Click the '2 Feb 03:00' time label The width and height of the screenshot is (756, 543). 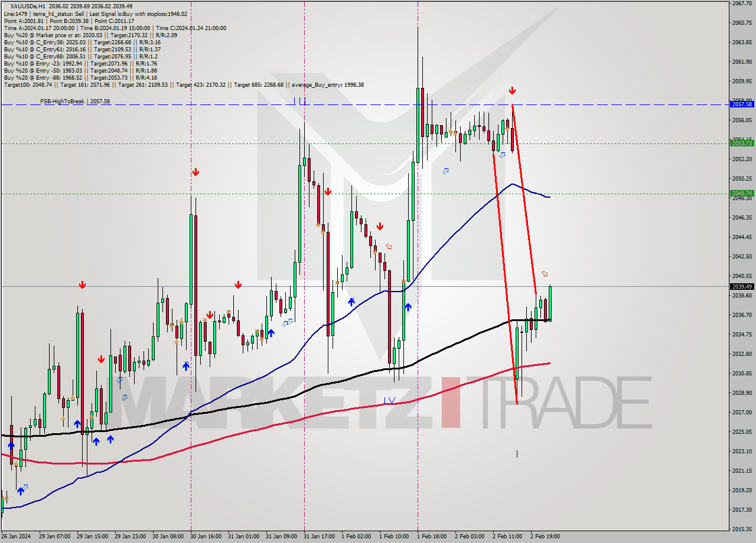click(x=470, y=537)
